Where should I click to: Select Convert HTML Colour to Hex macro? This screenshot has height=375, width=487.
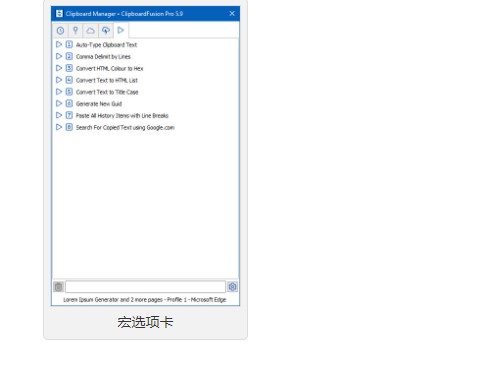109,68
